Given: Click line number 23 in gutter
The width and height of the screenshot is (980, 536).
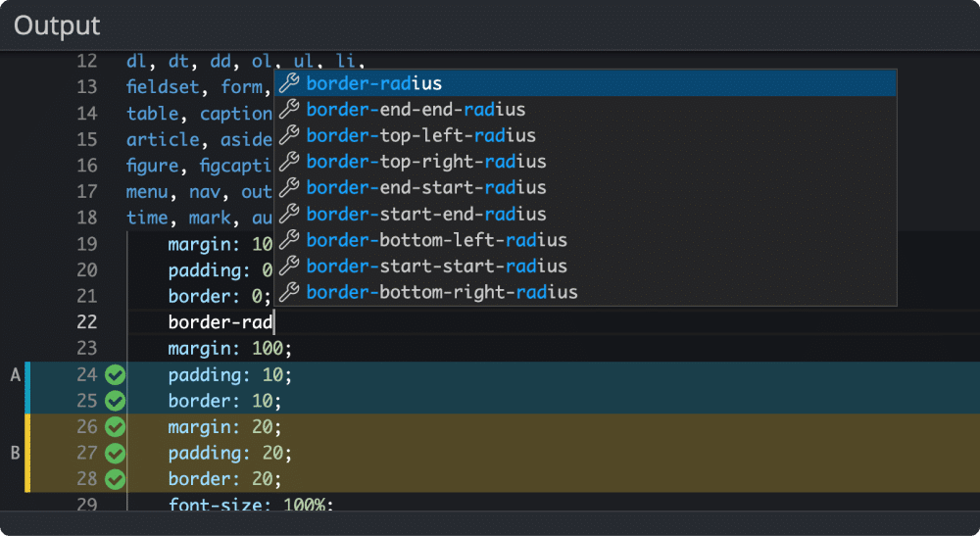Looking at the screenshot, I should coord(87,348).
